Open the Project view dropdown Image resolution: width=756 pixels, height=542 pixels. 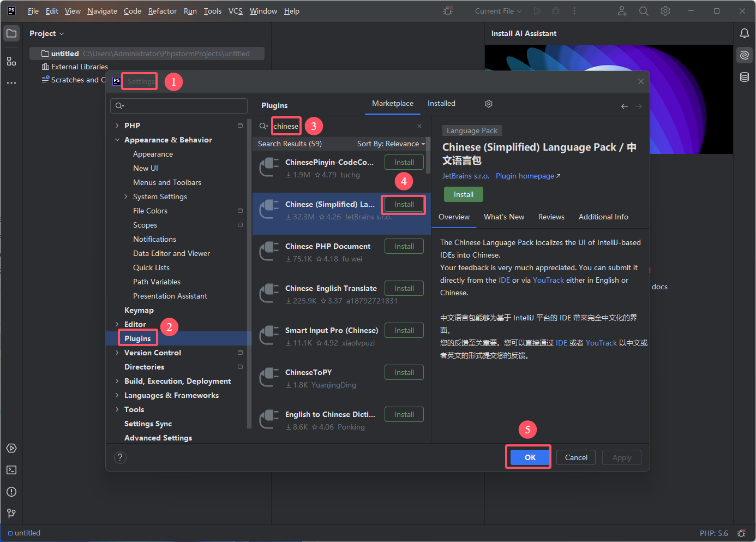point(47,33)
